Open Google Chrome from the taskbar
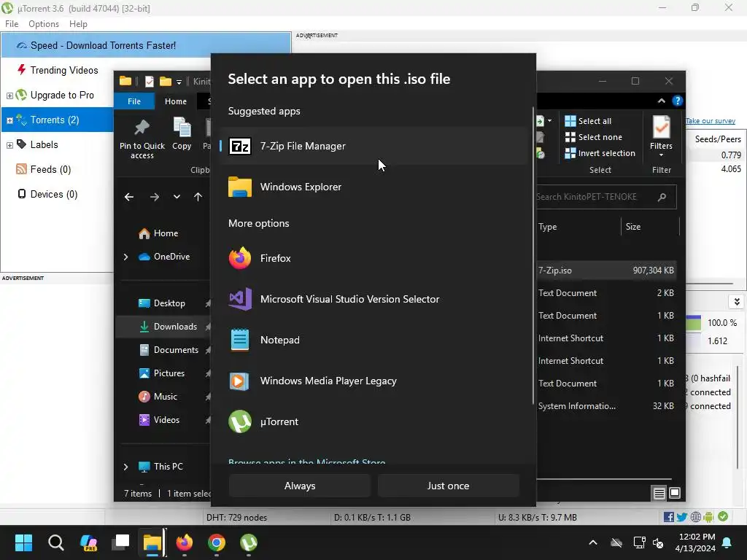Viewport: 747px width, 560px height. pyautogui.click(x=216, y=542)
